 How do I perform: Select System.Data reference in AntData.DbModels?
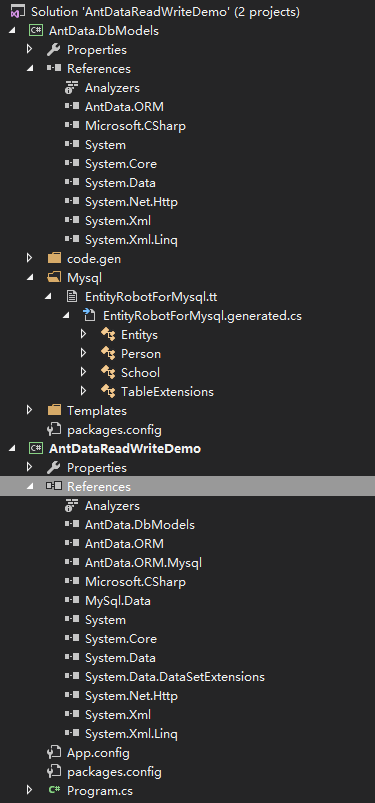pos(120,183)
